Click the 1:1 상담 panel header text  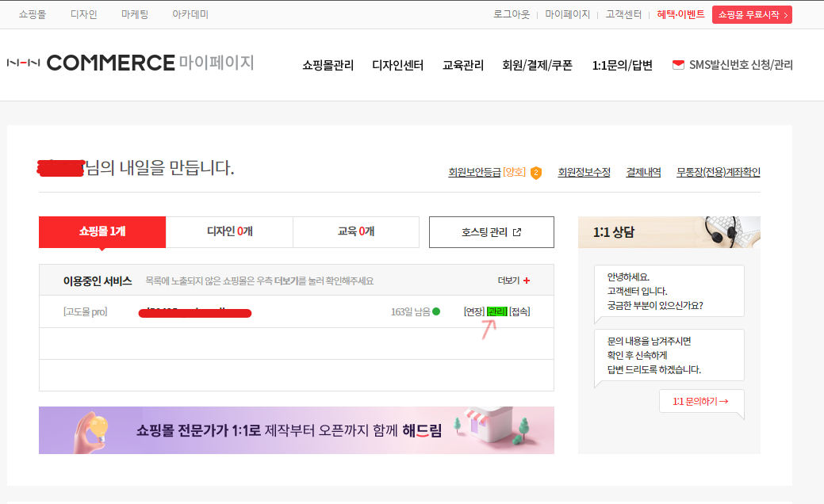tap(614, 232)
